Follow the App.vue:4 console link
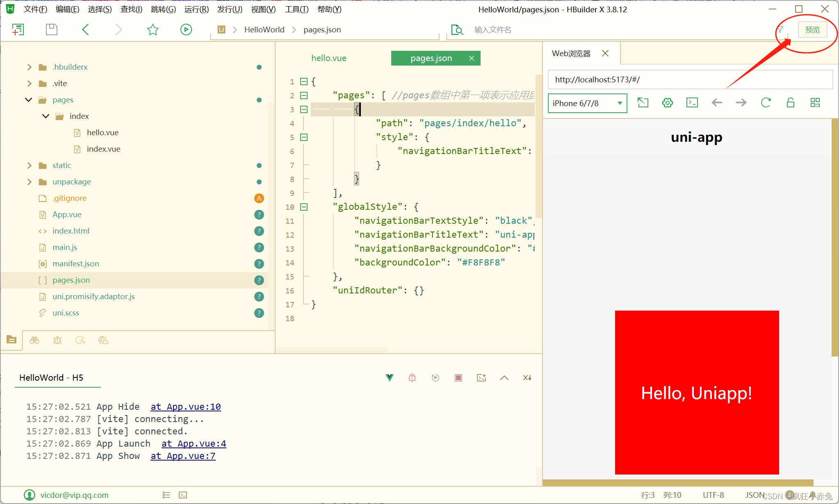 coord(194,443)
